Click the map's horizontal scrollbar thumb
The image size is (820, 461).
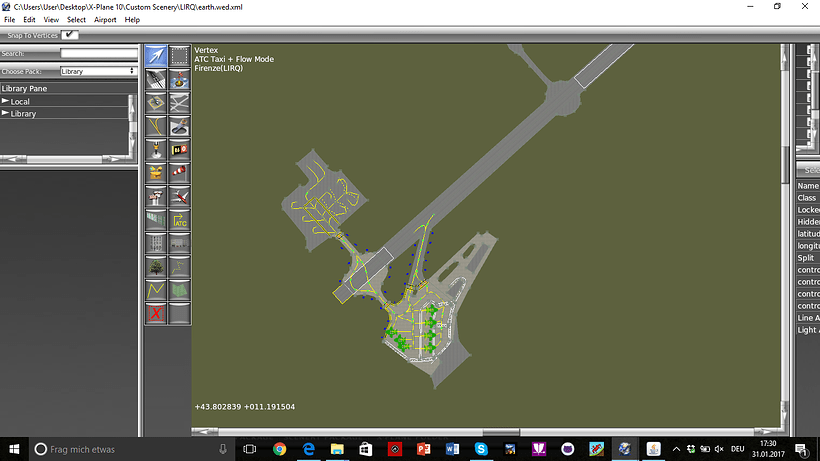[500, 432]
